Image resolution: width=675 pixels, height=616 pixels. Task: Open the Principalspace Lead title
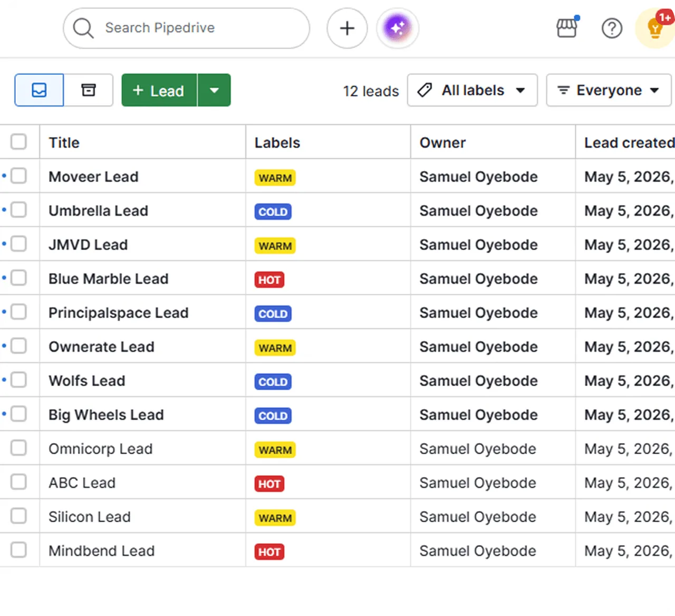tap(119, 313)
